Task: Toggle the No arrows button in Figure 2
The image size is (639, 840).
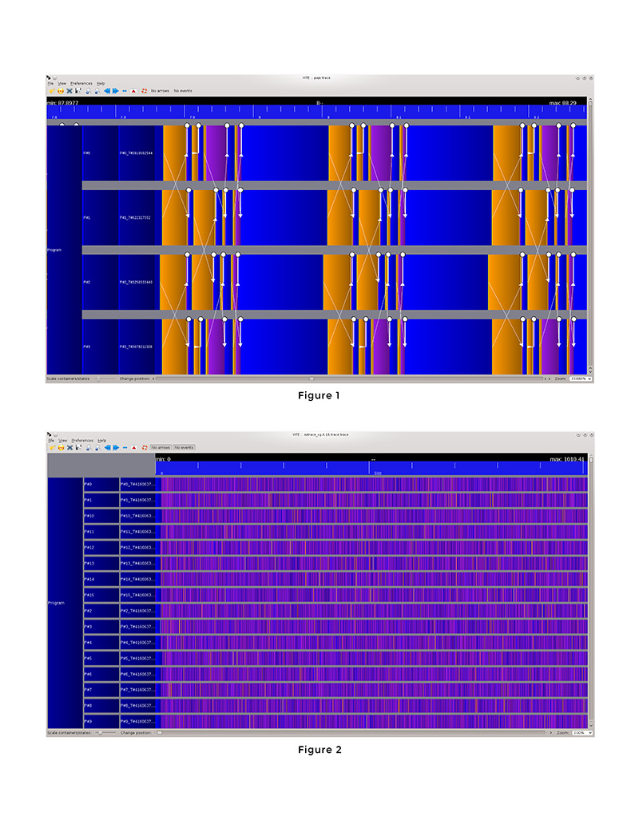Action: 161,447
